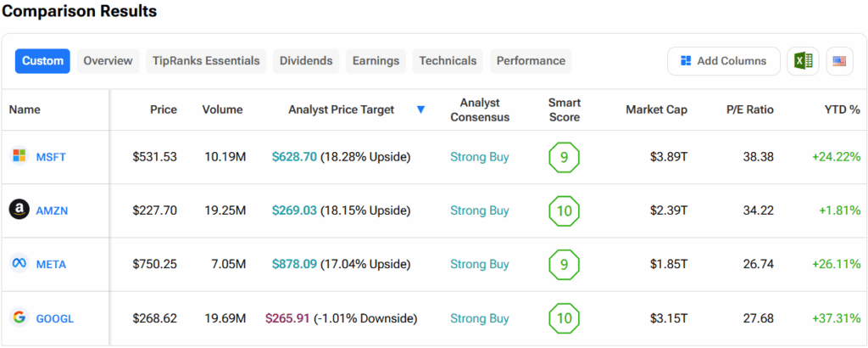Click the US flag market selector icon
Image resolution: width=868 pixels, height=348 pixels.
pos(840,61)
